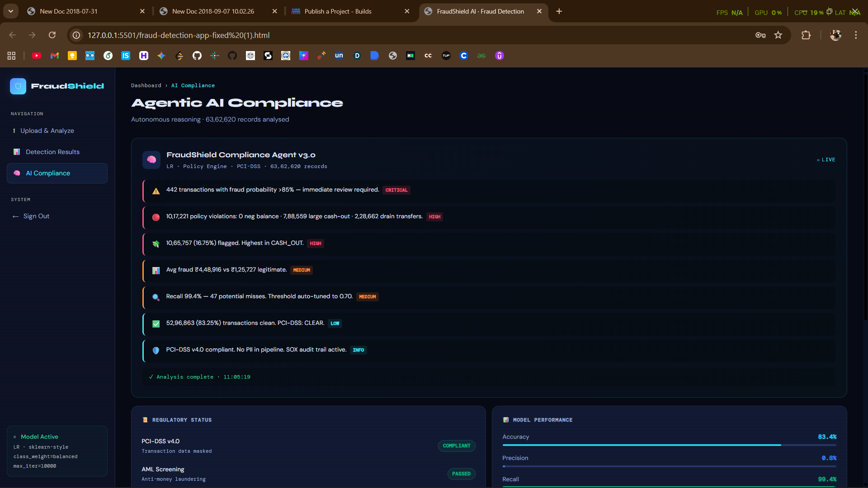This screenshot has height=488, width=868.
Task: Open the LeetCode bookmark icon
Action: click(x=179, y=56)
